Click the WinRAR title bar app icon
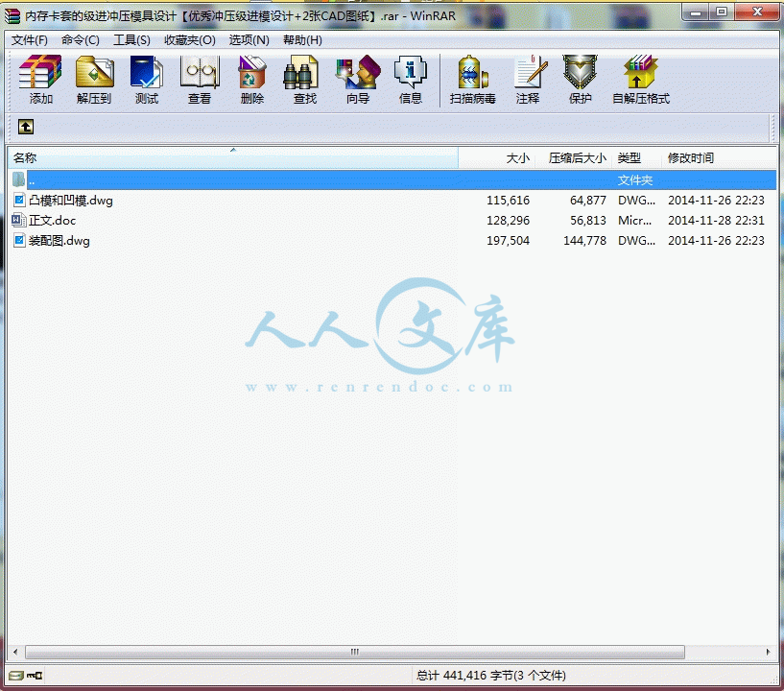 click(12, 16)
